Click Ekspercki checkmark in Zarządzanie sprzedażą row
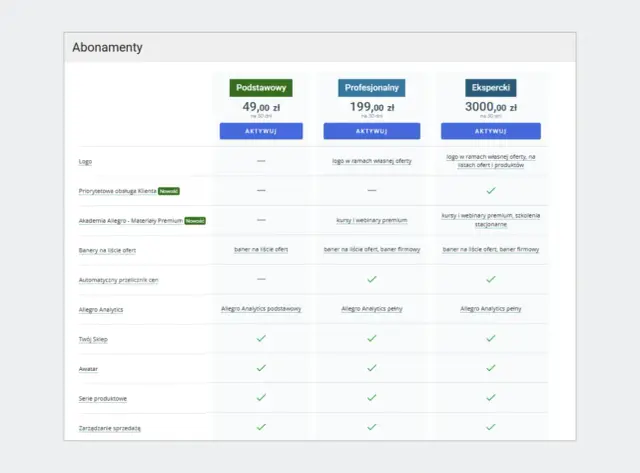Image resolution: width=640 pixels, height=473 pixels. coord(491,427)
